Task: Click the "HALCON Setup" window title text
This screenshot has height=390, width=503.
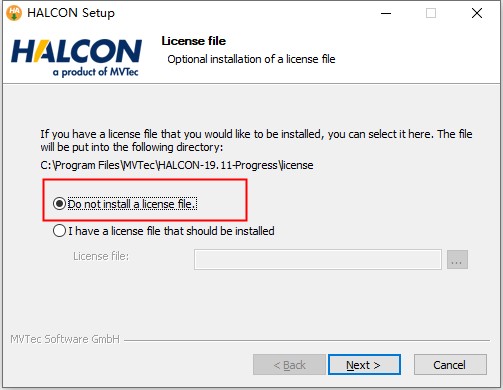Action: pos(71,13)
